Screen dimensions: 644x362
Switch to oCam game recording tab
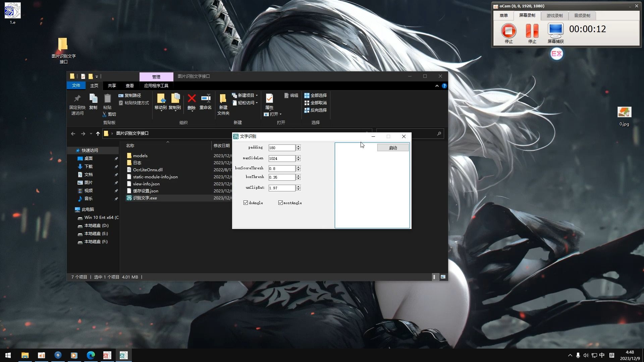tap(554, 16)
